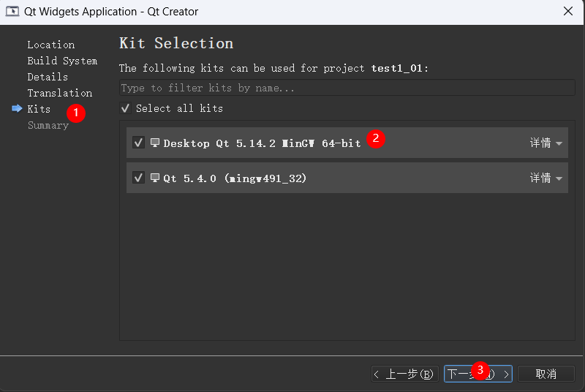Image resolution: width=585 pixels, height=392 pixels.
Task: Select the Location wizard step
Action: [x=50, y=45]
